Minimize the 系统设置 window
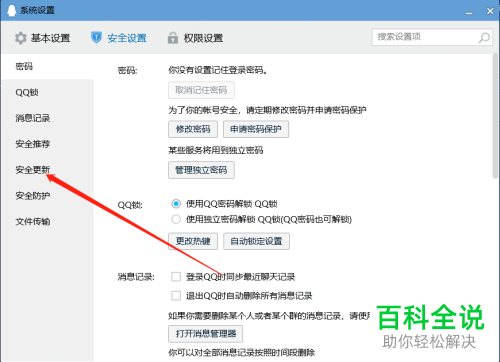Viewport: 500px width, 362px height. pos(469,12)
